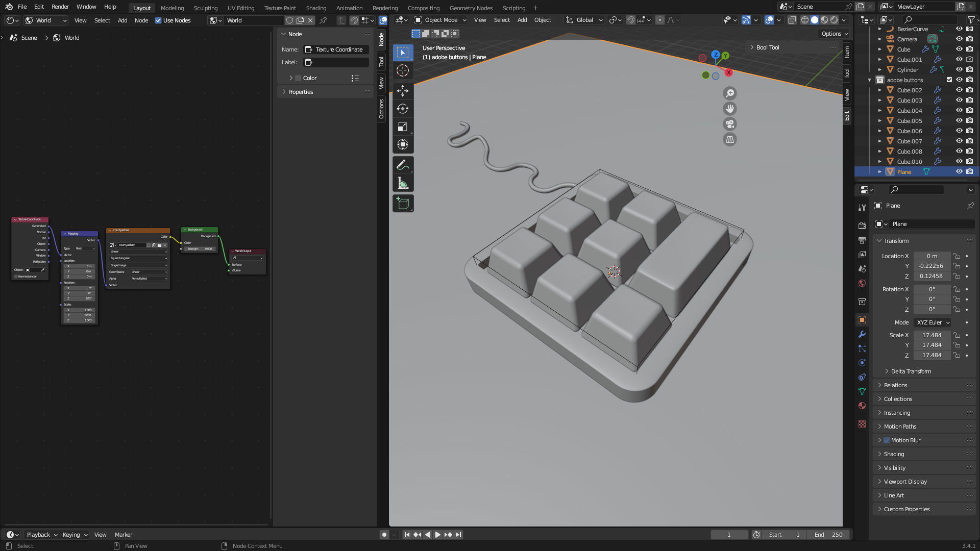This screenshot has height=551, width=980.
Task: Toggle adobe buttons collection exclude checkbox
Action: pos(949,80)
